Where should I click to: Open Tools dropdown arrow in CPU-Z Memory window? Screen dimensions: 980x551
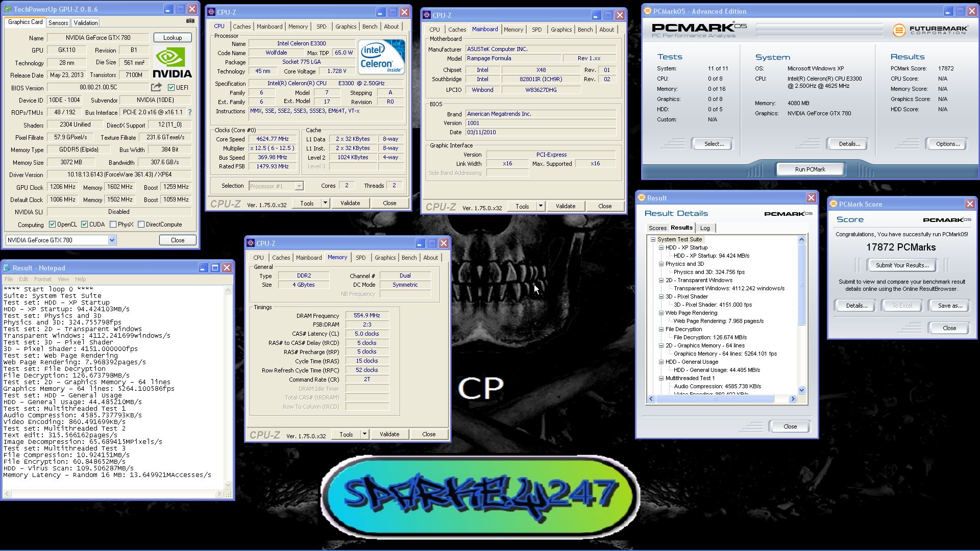pyautogui.click(x=364, y=435)
